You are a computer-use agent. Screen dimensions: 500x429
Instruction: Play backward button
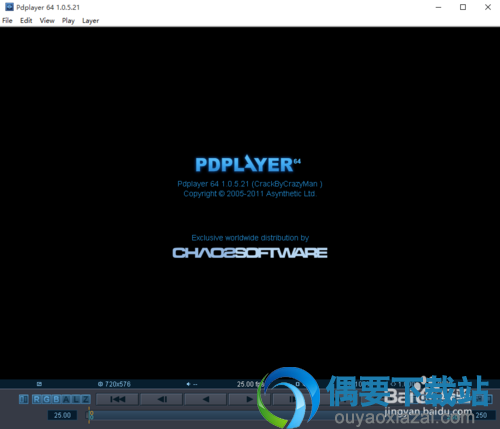(206, 399)
